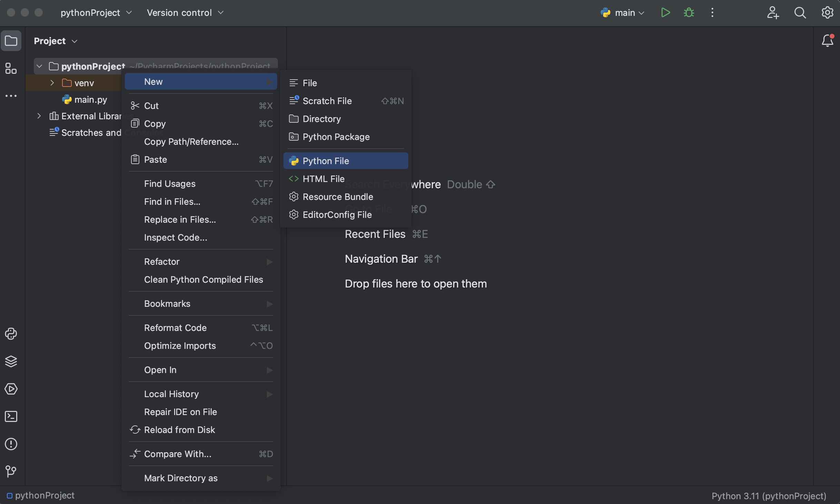This screenshot has height=504, width=840.
Task: Open the Python Console tool window
Action: pyautogui.click(x=11, y=334)
